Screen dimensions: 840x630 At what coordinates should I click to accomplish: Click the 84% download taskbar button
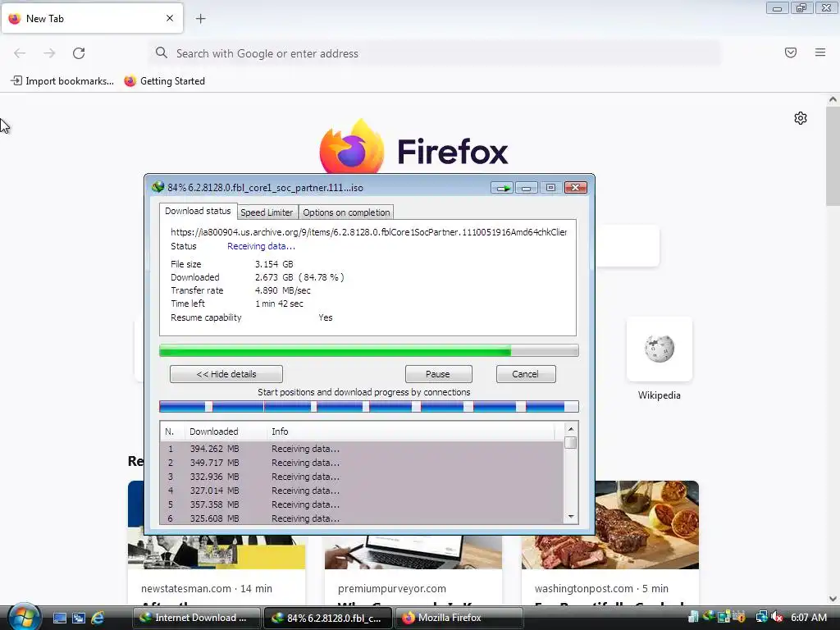click(x=328, y=618)
